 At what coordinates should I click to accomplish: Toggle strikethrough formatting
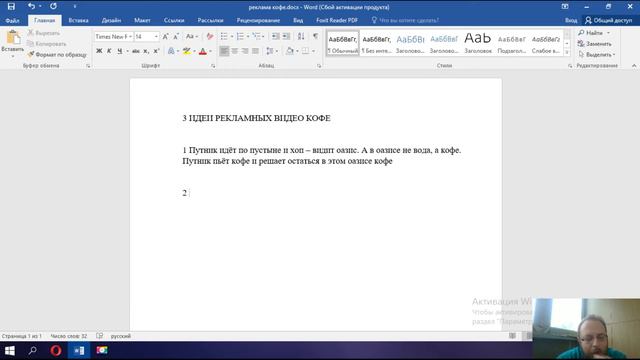pyautogui.click(x=136, y=51)
